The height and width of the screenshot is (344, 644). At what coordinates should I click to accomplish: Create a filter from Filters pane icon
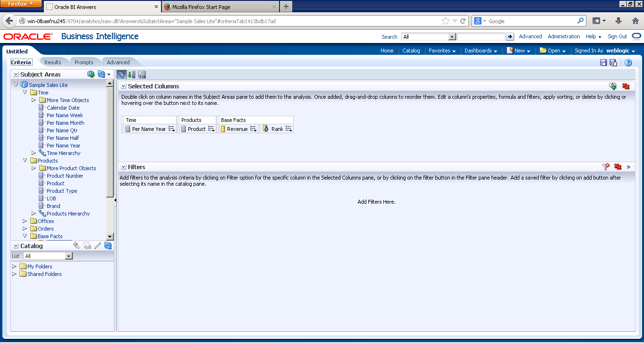pyautogui.click(x=606, y=166)
